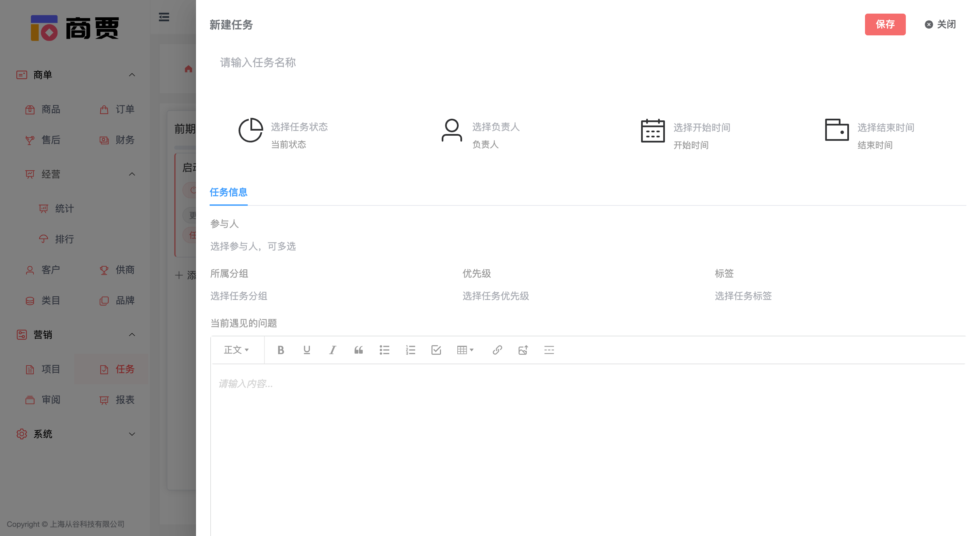Save the new task with 保存
This screenshot has height=536, width=980.
pos(885,24)
